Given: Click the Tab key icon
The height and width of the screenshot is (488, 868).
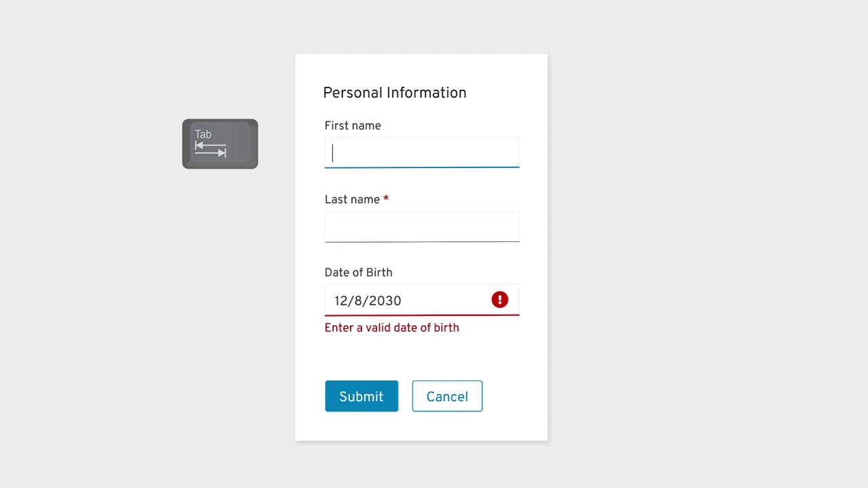Looking at the screenshot, I should click(x=220, y=144).
